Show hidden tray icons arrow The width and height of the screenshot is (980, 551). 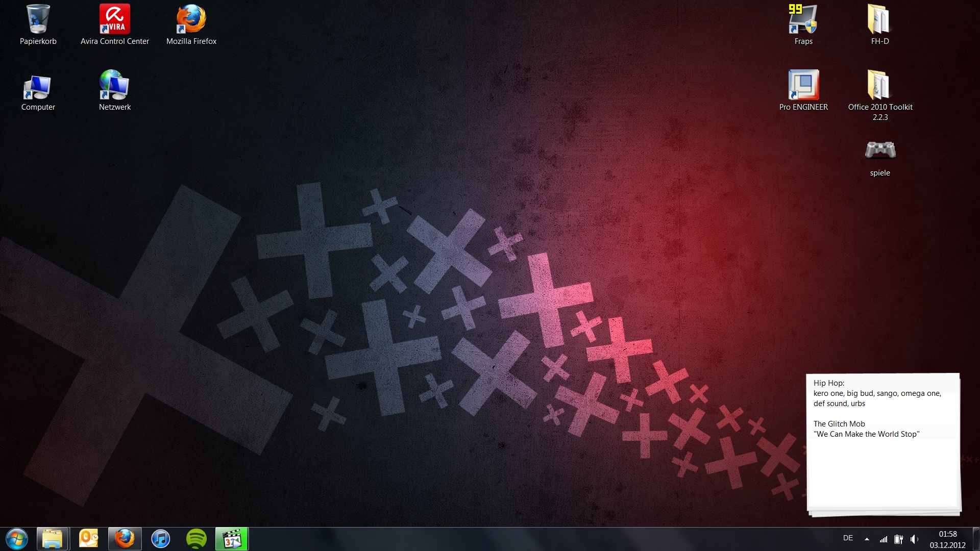coord(867,539)
